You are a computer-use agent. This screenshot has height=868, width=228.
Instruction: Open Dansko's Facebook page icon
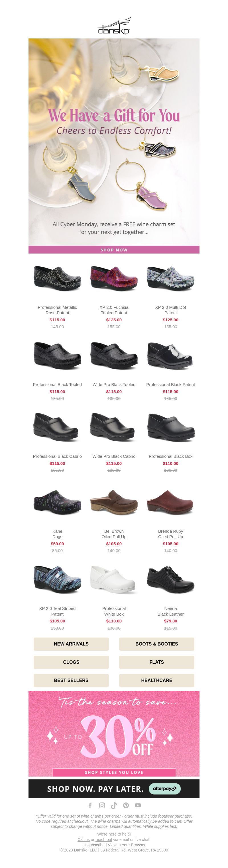point(90,805)
